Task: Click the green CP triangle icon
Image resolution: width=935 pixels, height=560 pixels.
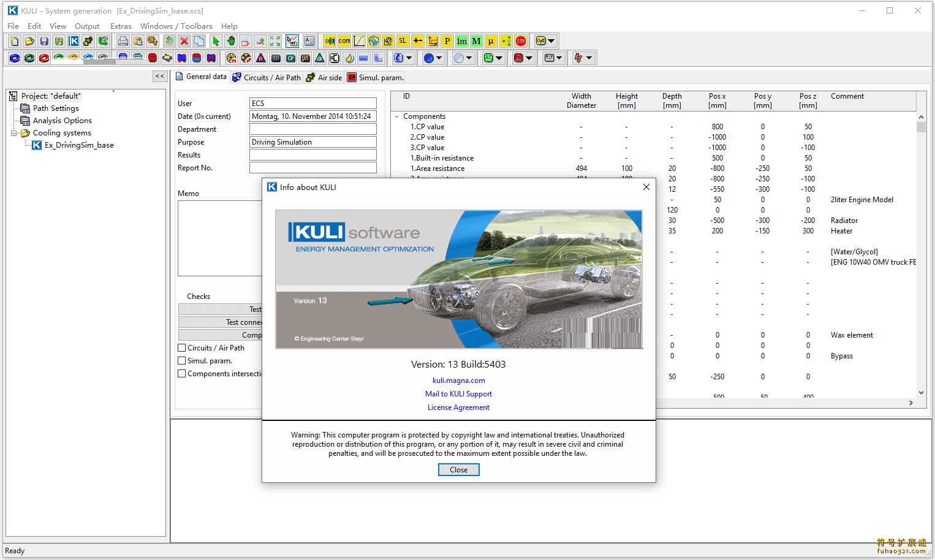Action: (320, 58)
